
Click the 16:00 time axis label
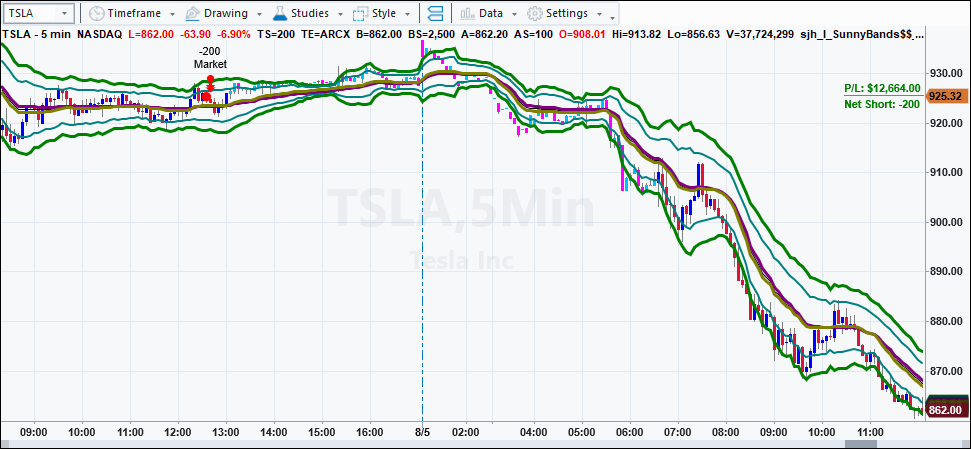coord(370,430)
